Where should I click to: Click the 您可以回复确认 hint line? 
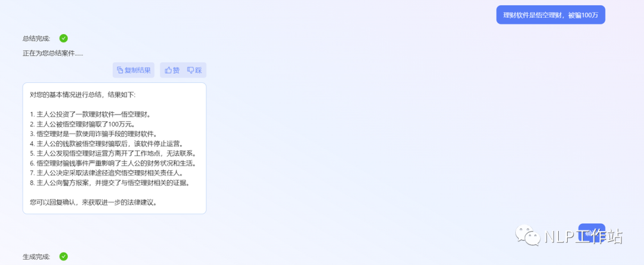click(94, 202)
